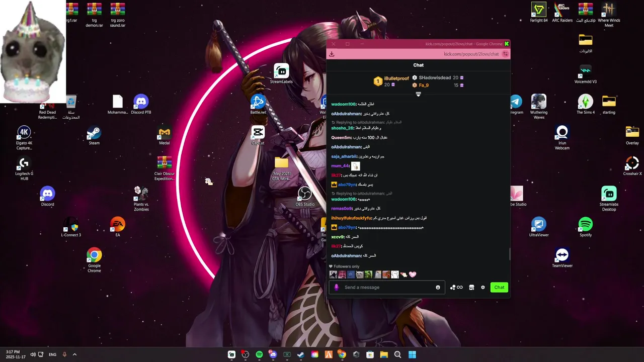Viewport: 644px width, 362px height.
Task: Click the ENG language indicator
Action: (52, 355)
